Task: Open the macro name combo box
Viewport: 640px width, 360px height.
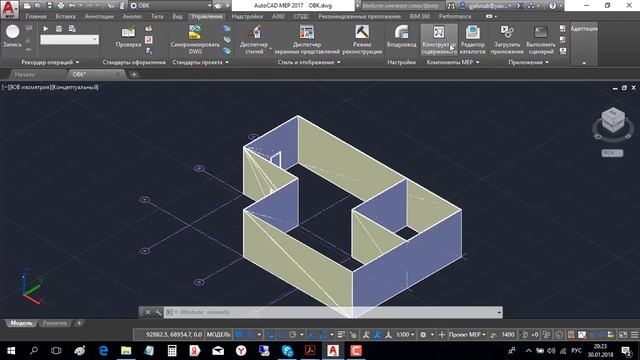Action: [69, 40]
